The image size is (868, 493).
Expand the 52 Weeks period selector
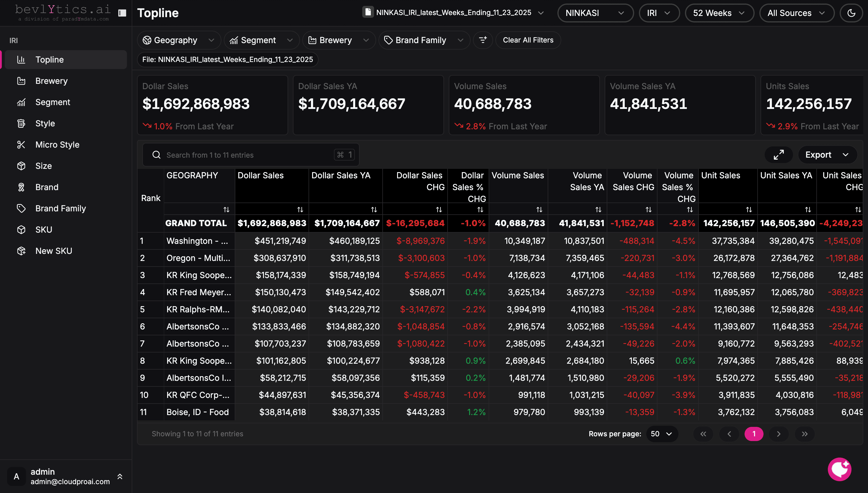[x=719, y=13]
